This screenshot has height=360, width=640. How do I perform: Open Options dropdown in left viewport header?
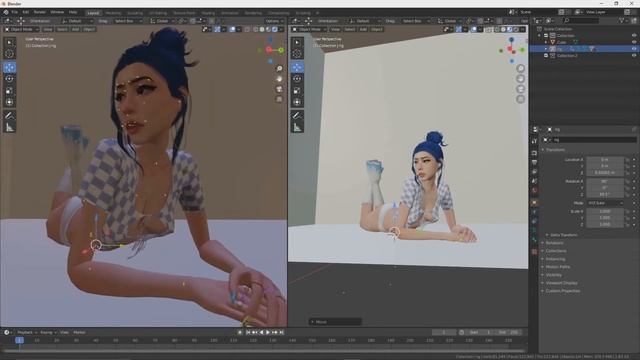(x=273, y=21)
